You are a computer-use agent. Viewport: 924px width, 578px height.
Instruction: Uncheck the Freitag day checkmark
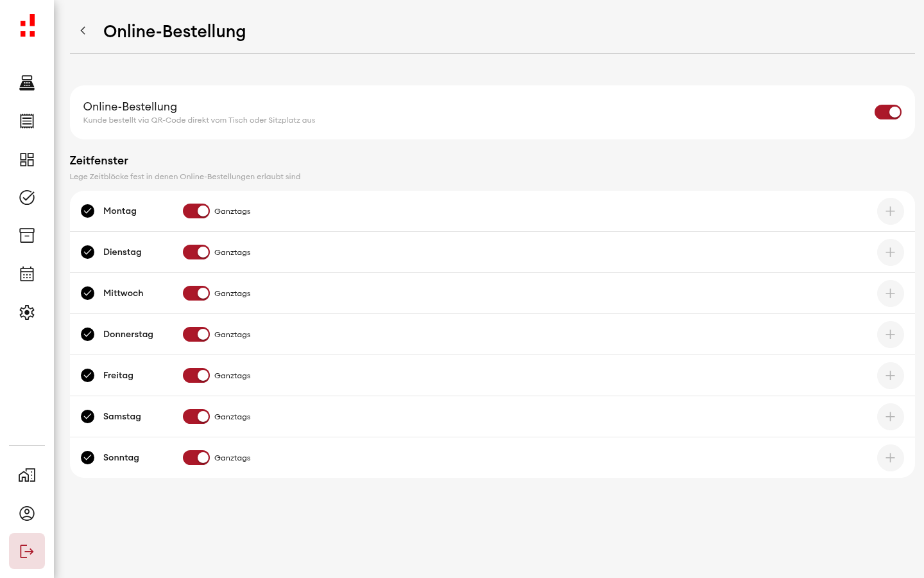[x=88, y=376]
